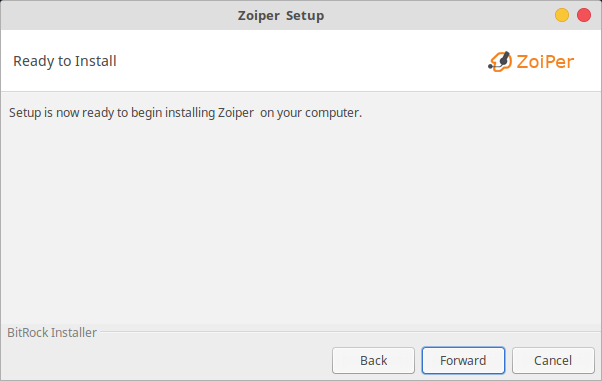Close the installer using the red button
This screenshot has width=602, height=381.
pyautogui.click(x=584, y=15)
